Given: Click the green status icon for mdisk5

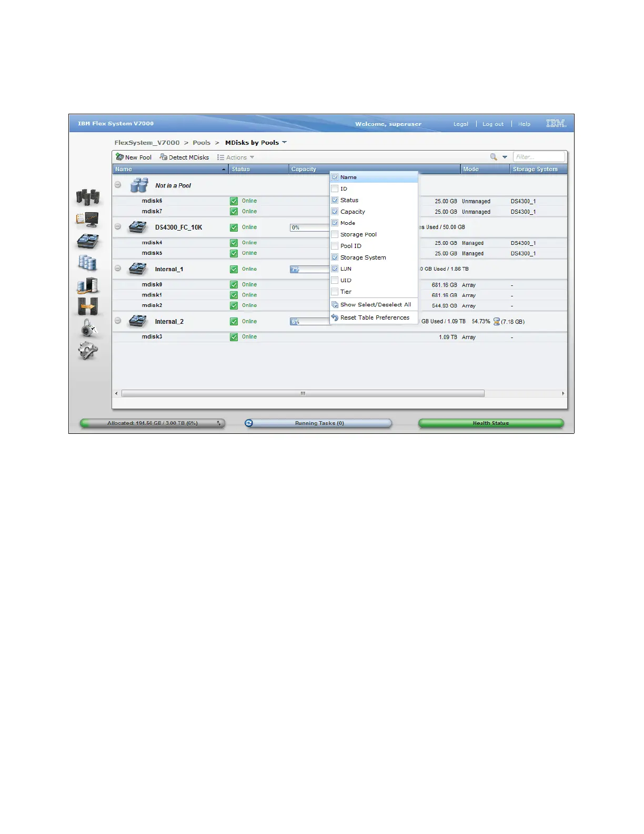Looking at the screenshot, I should [x=234, y=253].
